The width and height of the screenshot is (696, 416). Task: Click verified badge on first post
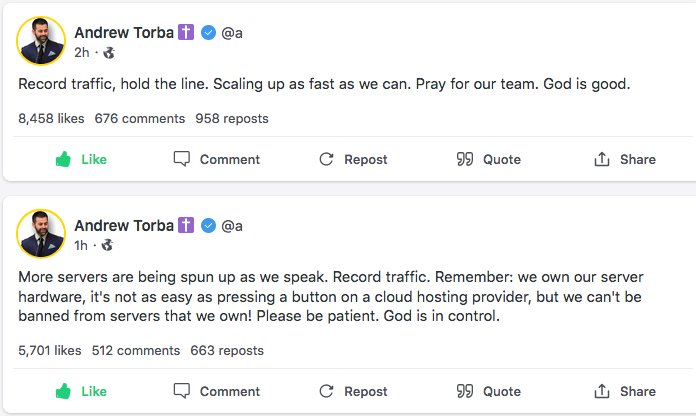click(209, 33)
